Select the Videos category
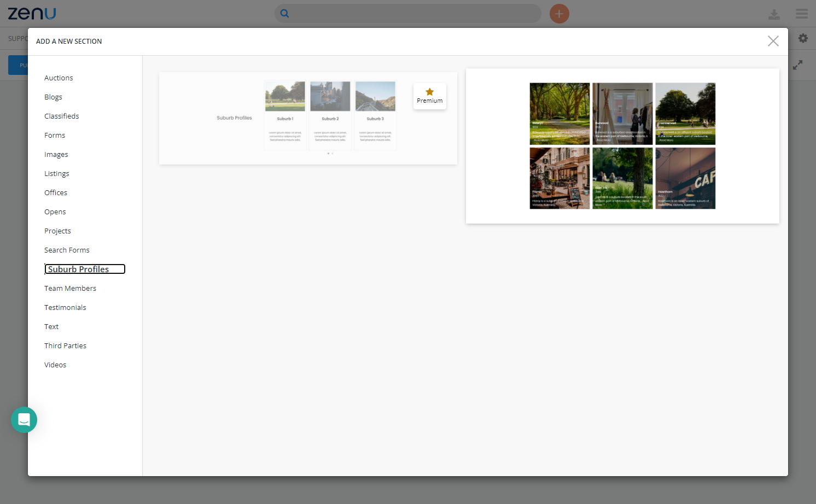The image size is (816, 504). click(x=55, y=365)
